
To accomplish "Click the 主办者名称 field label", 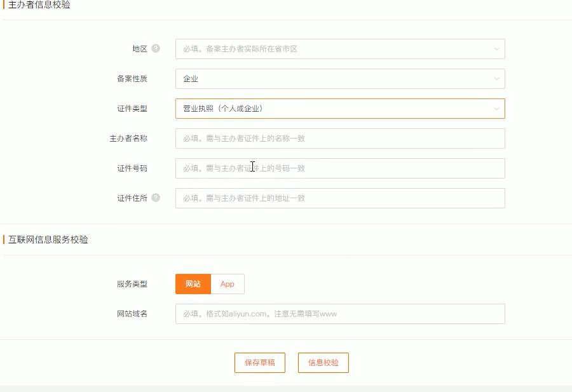I will (128, 139).
